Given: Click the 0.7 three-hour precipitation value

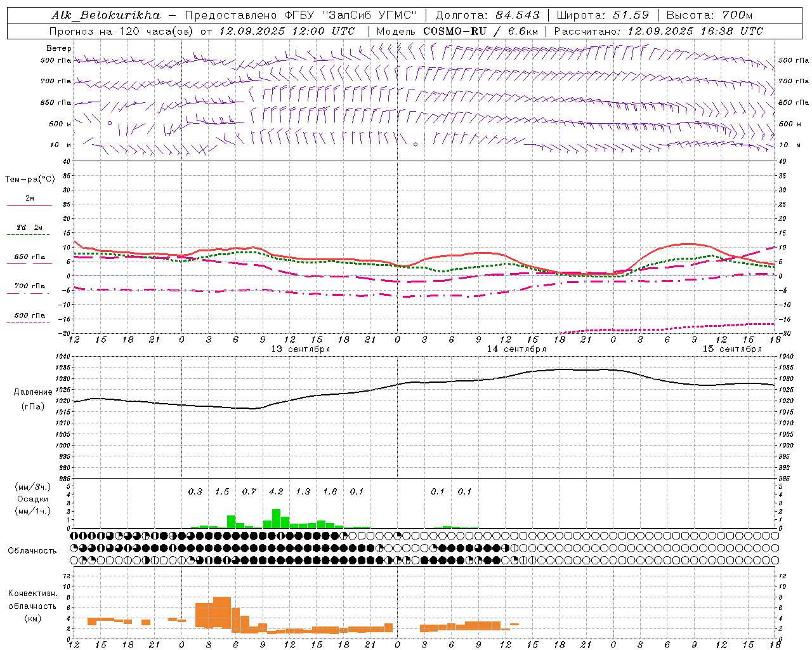Looking at the screenshot, I should (x=249, y=491).
